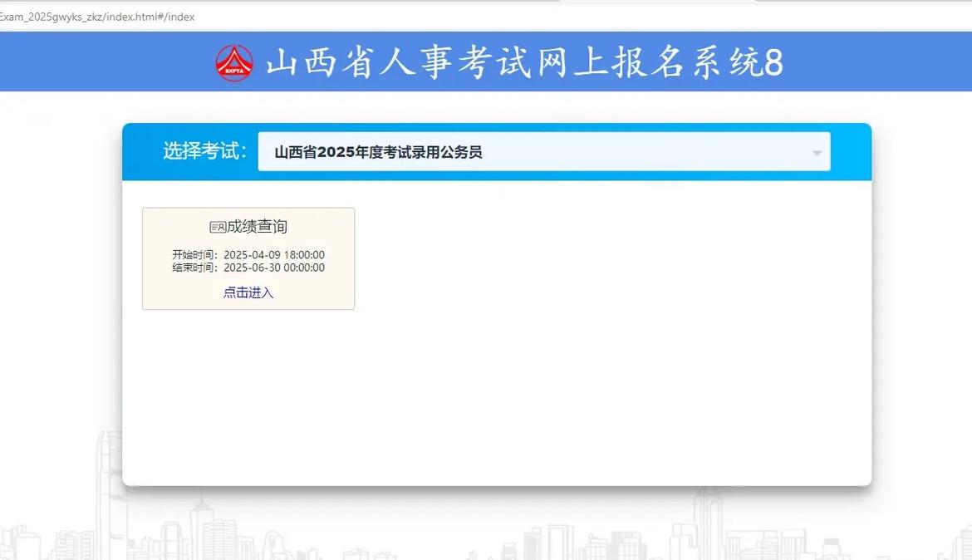Click the 成绩查询 card title
This screenshot has height=560, width=972.
[x=255, y=225]
